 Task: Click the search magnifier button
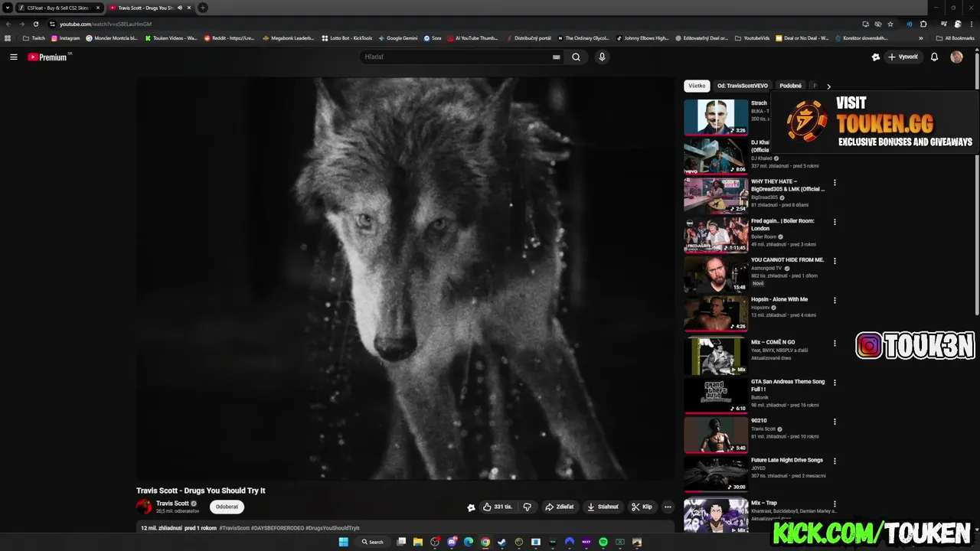(576, 57)
